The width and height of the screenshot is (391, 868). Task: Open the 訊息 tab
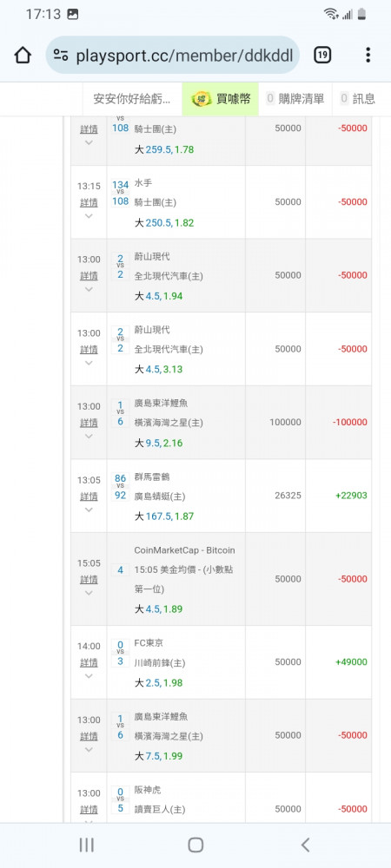pos(358,99)
